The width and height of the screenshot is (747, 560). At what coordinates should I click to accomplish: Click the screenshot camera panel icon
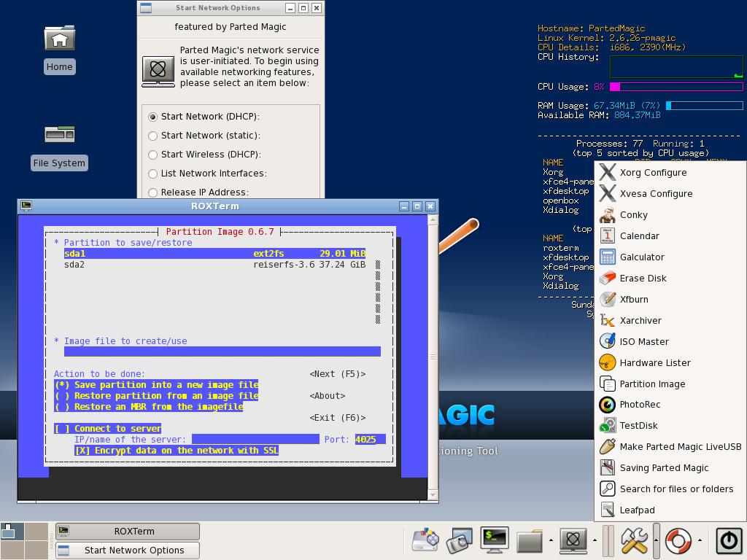[x=460, y=540]
